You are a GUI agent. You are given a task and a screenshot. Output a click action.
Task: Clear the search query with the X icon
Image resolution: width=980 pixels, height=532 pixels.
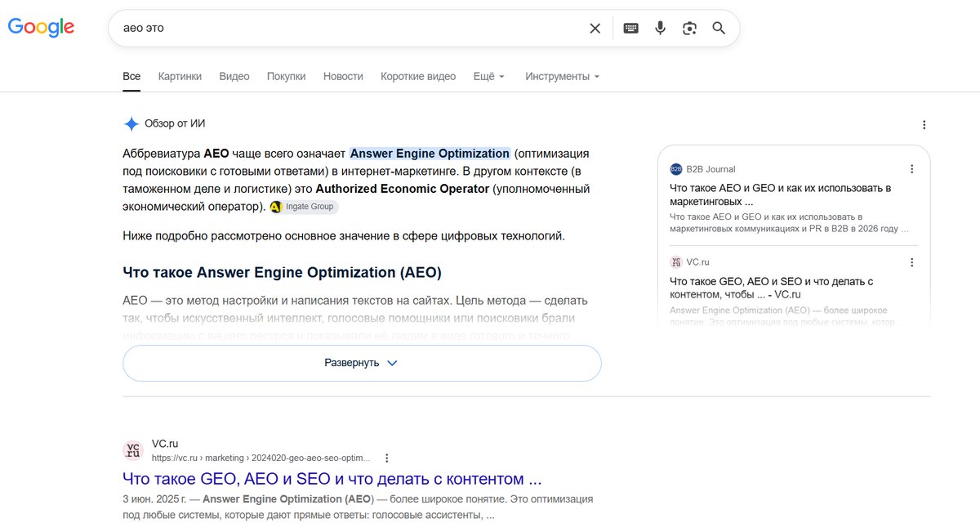[x=595, y=29]
